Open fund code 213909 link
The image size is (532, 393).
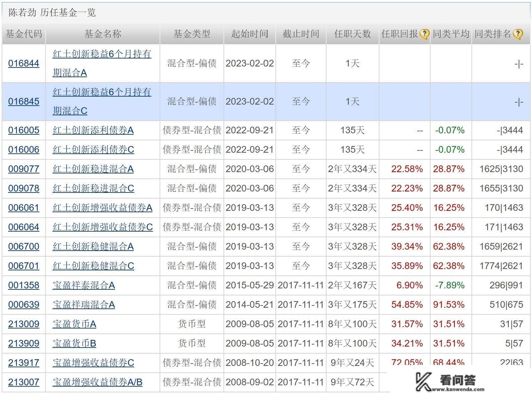[24, 344]
